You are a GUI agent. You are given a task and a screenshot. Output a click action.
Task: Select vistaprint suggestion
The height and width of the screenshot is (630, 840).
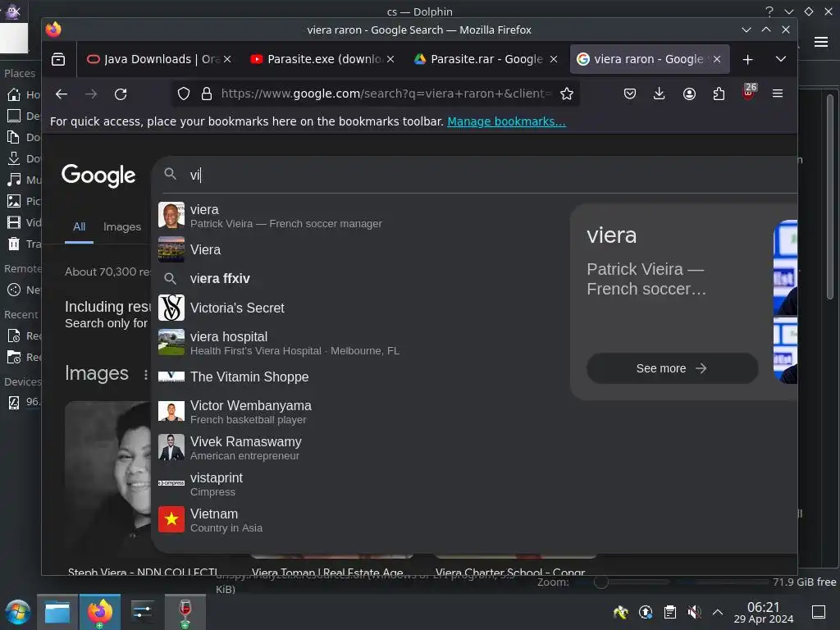pyautogui.click(x=359, y=484)
